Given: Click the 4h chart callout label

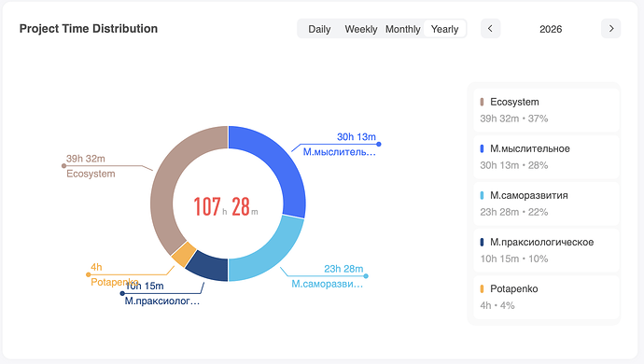Looking at the screenshot, I should click(x=96, y=267).
